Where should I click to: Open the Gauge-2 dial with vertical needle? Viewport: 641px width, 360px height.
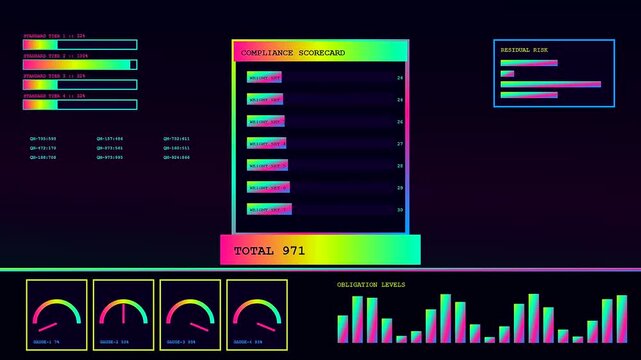123,315
